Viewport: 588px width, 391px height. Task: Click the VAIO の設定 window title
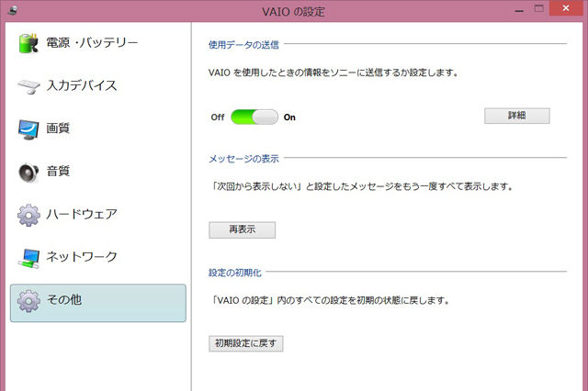pyautogui.click(x=293, y=12)
